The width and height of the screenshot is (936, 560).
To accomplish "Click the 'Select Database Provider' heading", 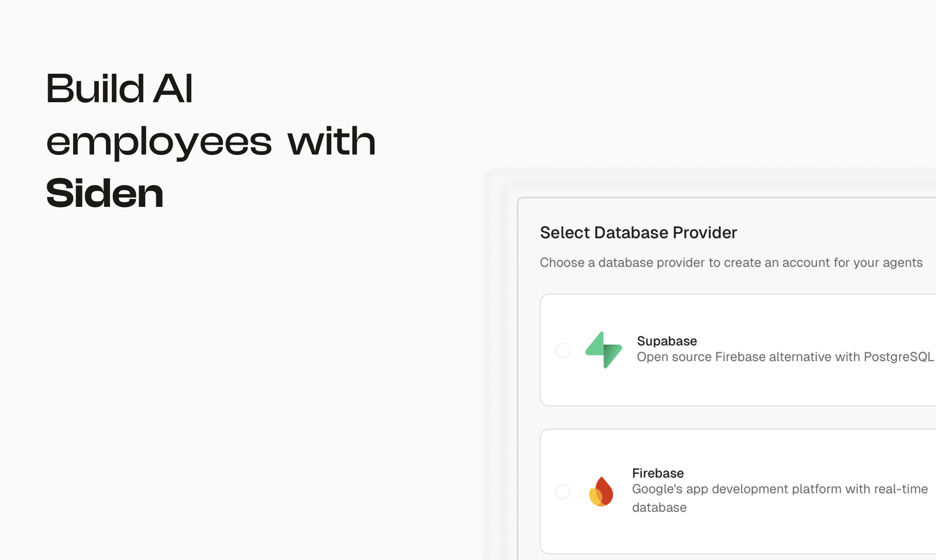I will point(638,233).
